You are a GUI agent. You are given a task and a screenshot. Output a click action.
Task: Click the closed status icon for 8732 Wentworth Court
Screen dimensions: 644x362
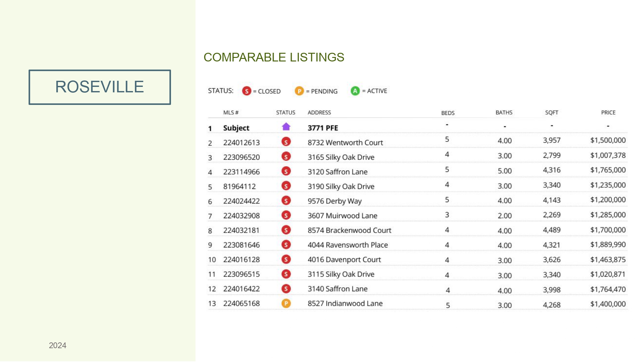click(286, 142)
